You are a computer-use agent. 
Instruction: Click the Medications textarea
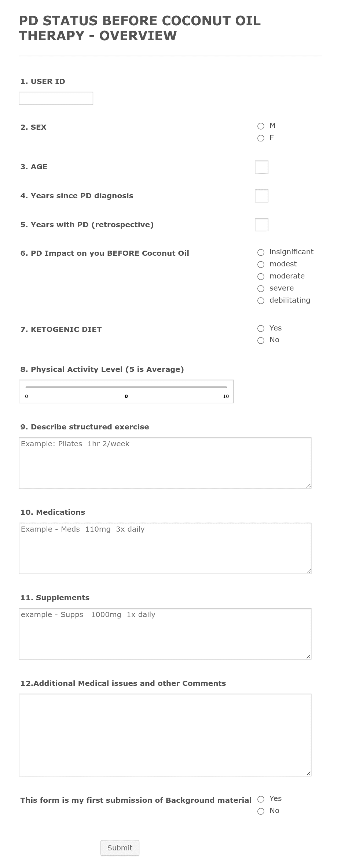(165, 548)
